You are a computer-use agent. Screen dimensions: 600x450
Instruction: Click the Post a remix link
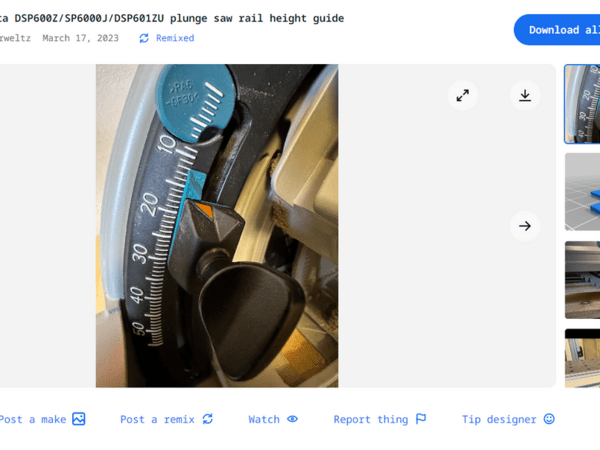coord(157,419)
